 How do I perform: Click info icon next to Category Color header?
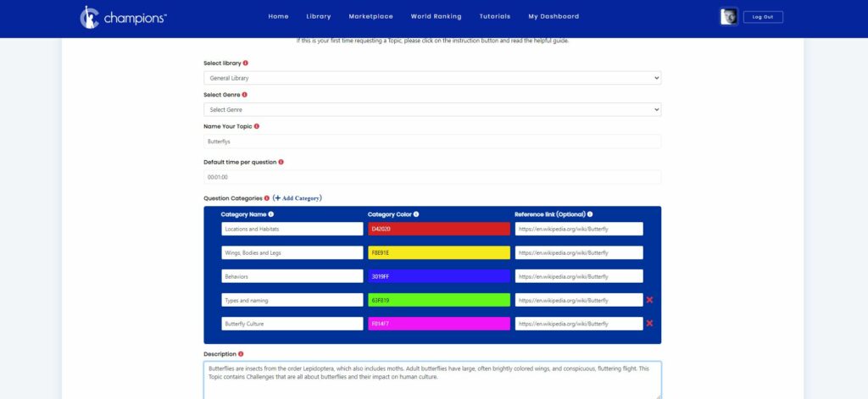416,214
